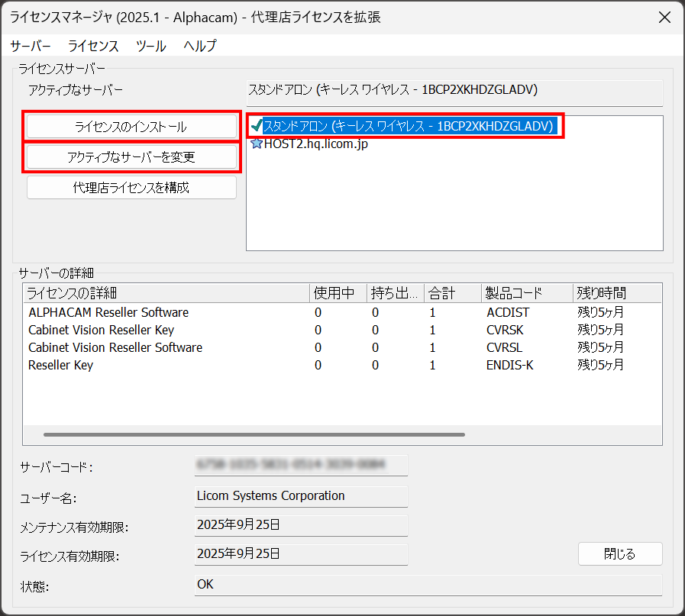Screen dimensions: 685x616
Task: Select the Cabinet Vision Reseller Software row
Action: tap(342, 347)
